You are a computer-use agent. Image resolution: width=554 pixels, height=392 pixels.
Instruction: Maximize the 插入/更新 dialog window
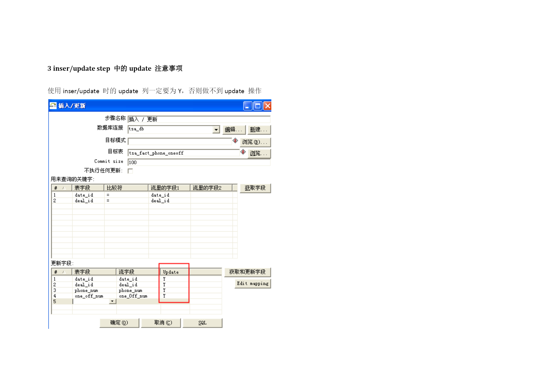[x=258, y=106]
